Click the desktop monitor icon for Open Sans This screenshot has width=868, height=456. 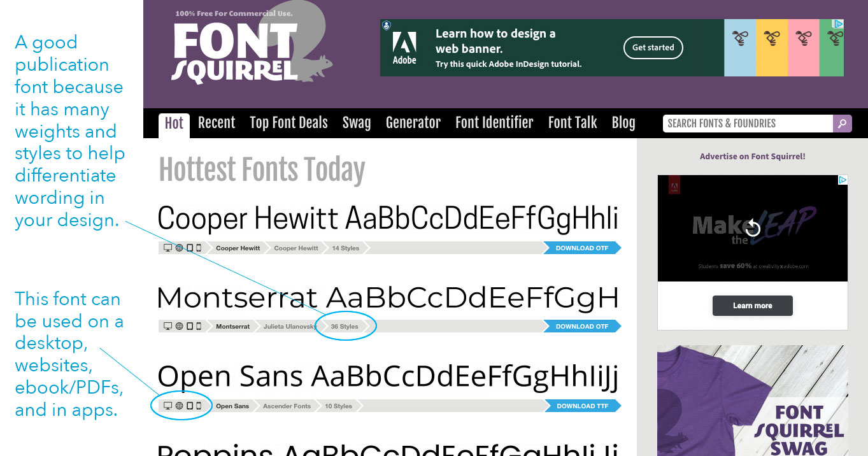pyautogui.click(x=167, y=406)
